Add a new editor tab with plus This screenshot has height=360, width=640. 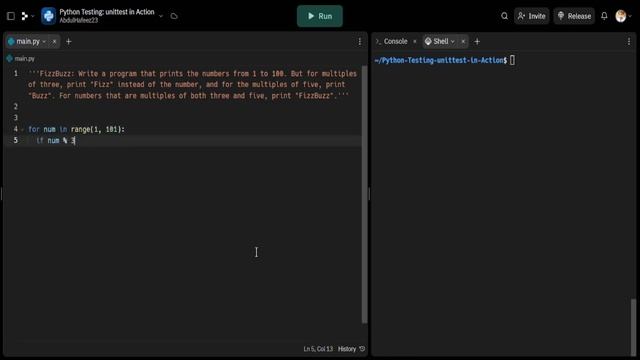[x=69, y=41]
